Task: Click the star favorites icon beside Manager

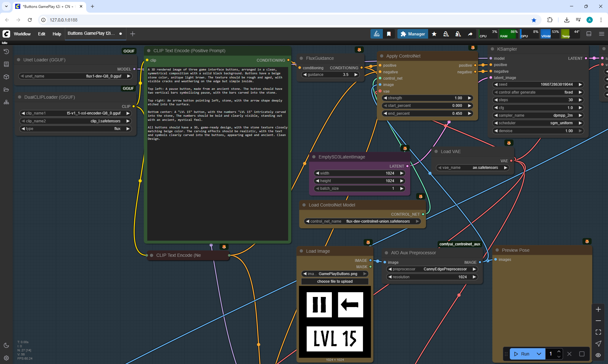Action: click(x=434, y=34)
